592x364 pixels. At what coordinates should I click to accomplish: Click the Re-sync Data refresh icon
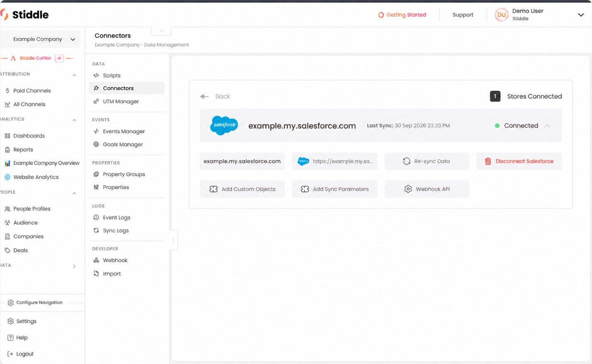pos(407,161)
